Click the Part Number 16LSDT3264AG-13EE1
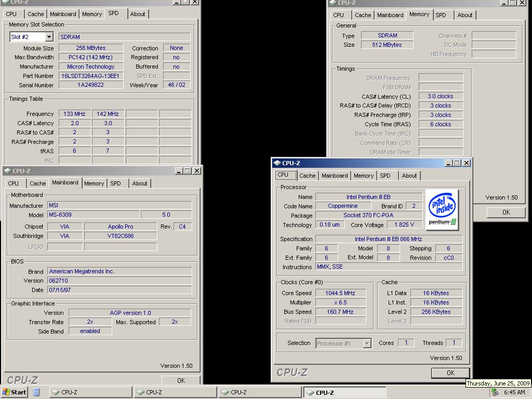532x399 pixels. coord(90,76)
